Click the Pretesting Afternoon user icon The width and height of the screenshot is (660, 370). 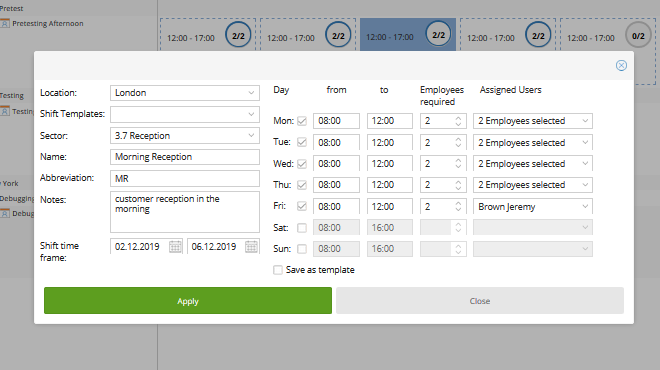pyautogui.click(x=5, y=24)
